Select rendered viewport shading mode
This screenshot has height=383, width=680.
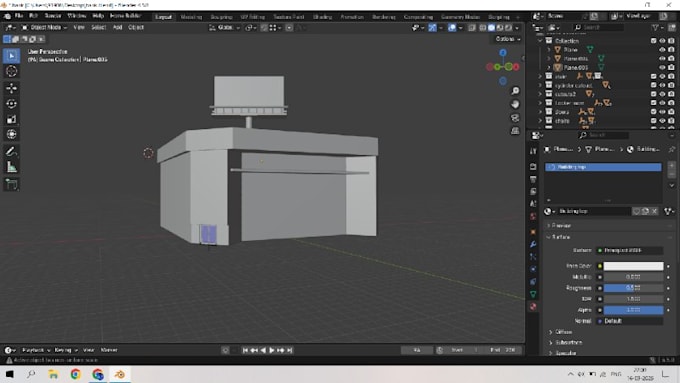pos(508,28)
